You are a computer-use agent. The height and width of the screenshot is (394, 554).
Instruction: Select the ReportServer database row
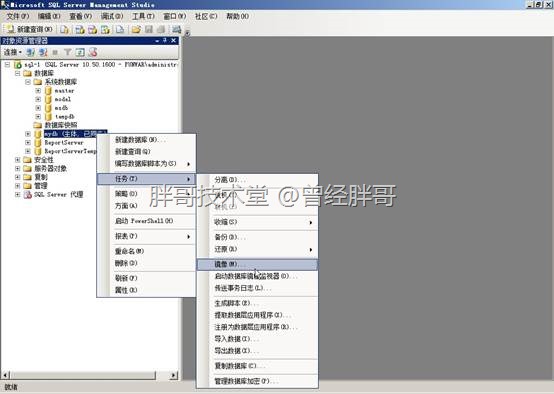click(64, 142)
